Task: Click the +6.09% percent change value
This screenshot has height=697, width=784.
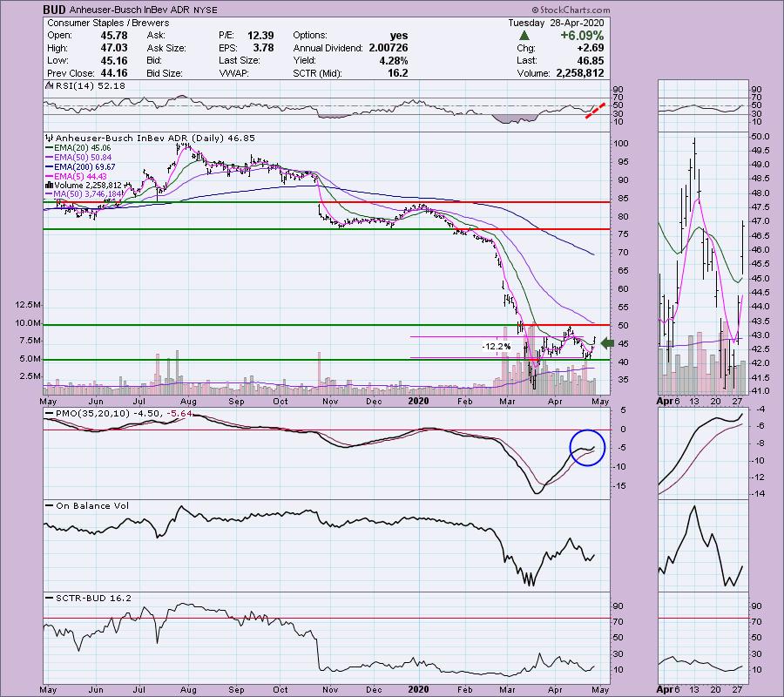Action: point(582,36)
